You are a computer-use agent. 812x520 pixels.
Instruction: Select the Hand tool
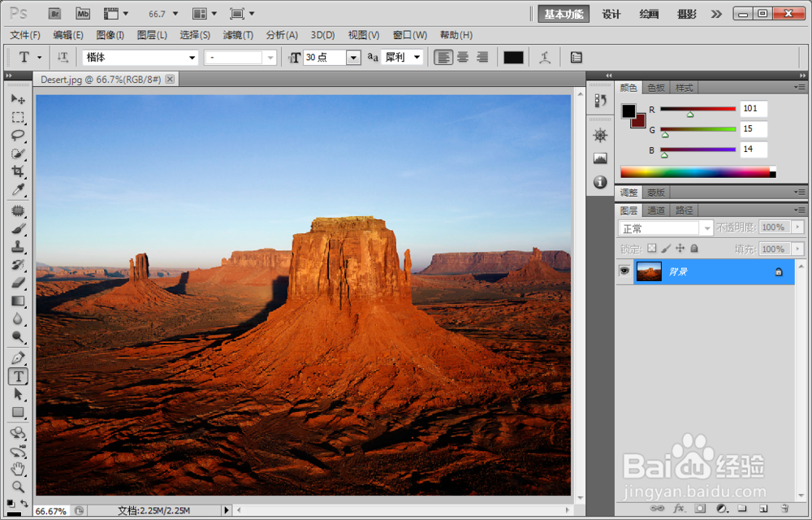(18, 469)
